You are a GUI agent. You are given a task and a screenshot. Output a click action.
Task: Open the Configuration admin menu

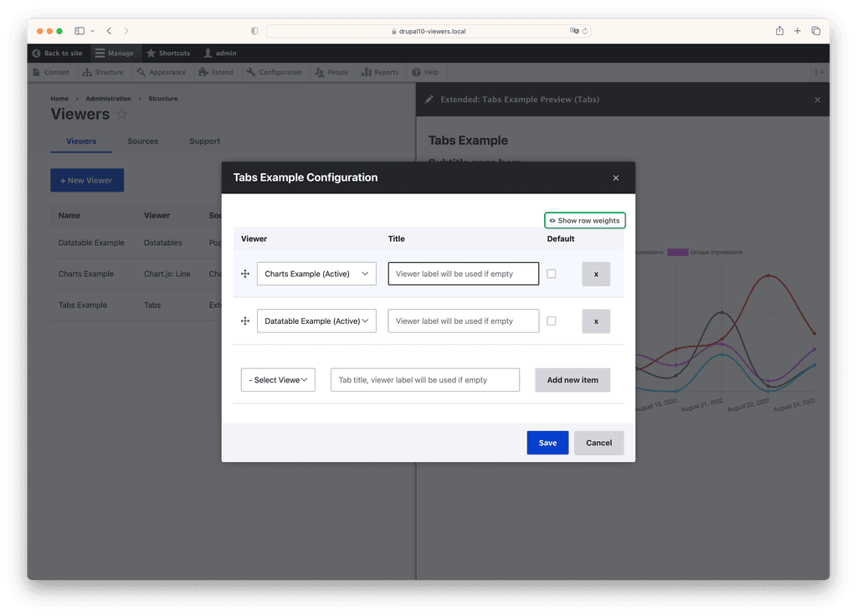coord(274,72)
